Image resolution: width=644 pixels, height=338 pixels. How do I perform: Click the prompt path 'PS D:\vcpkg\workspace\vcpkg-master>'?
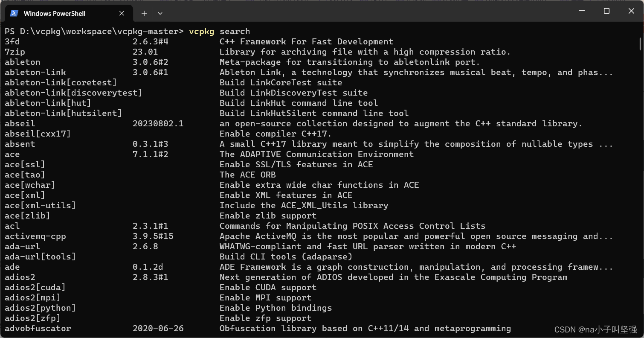coord(94,31)
